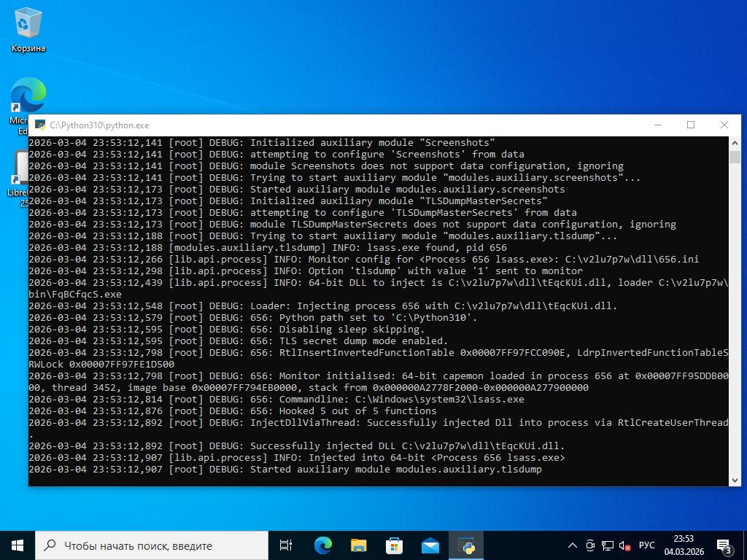This screenshot has width=747, height=560.
Task: Click the Python console title bar icon
Action: 40,125
